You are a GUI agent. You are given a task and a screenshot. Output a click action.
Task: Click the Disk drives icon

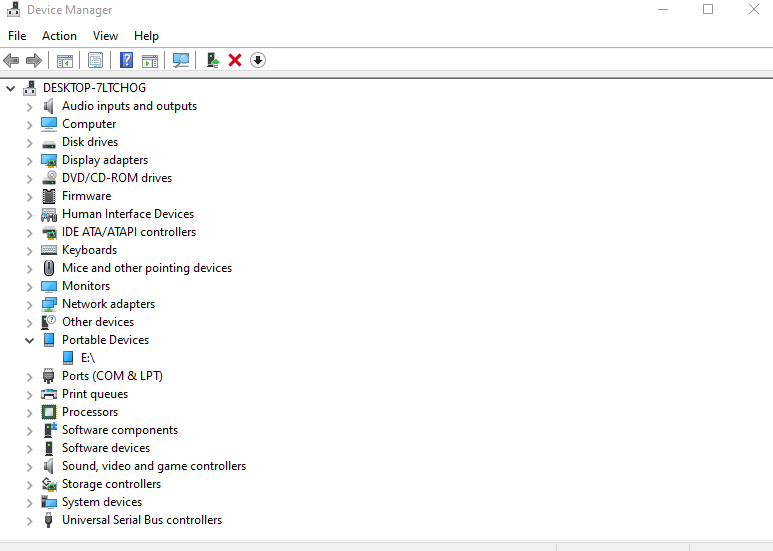point(49,143)
